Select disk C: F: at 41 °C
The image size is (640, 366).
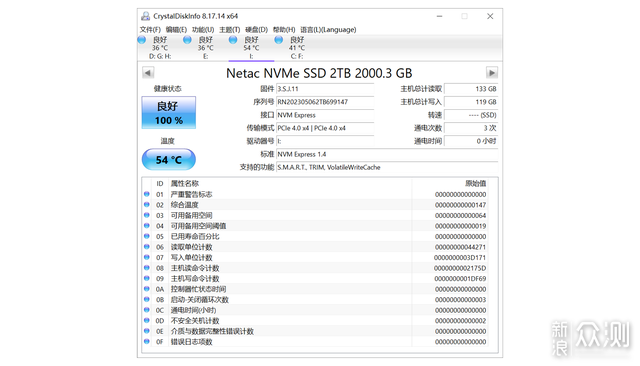click(297, 48)
